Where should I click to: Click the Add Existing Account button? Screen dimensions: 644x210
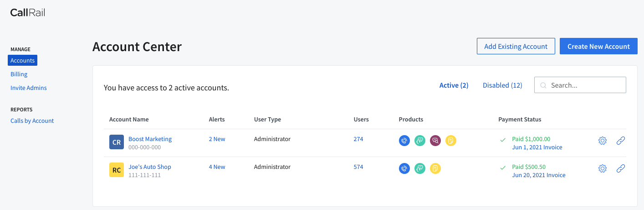pos(516,46)
